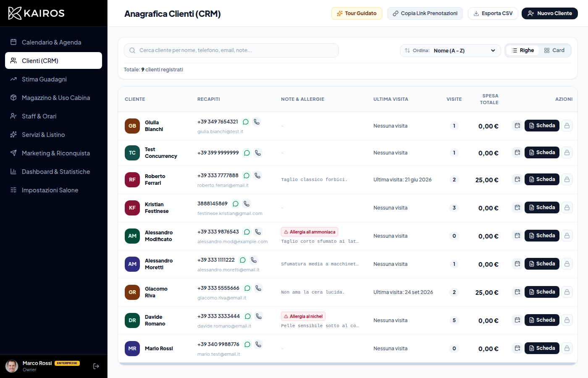Add a client with Nuovo Cliente
The width and height of the screenshot is (588, 378).
(x=550, y=13)
